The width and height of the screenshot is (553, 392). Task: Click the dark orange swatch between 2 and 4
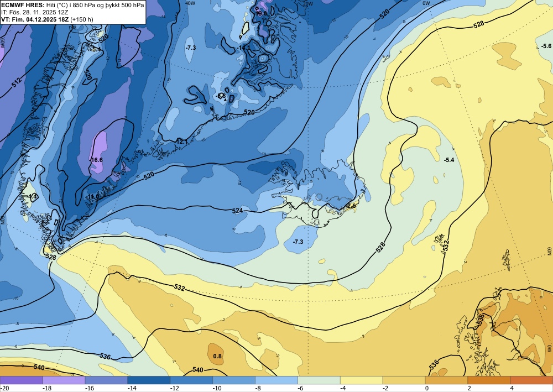(x=489, y=380)
